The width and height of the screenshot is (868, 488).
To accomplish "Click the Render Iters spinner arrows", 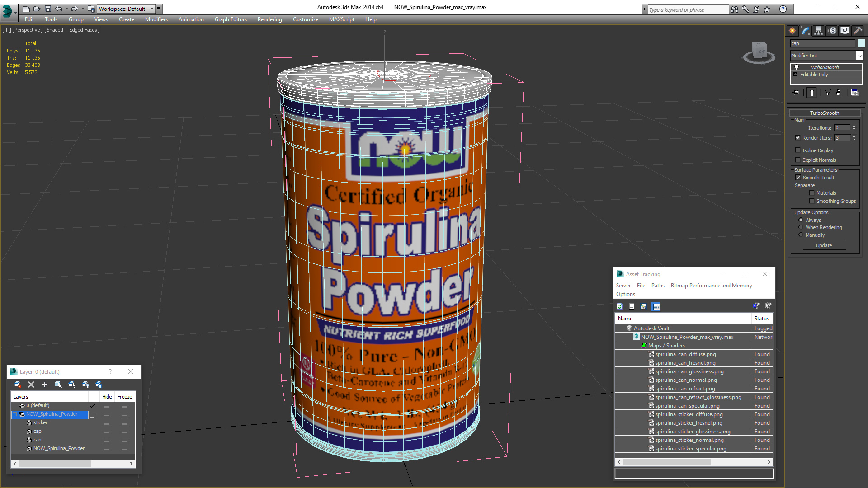I will click(x=854, y=138).
